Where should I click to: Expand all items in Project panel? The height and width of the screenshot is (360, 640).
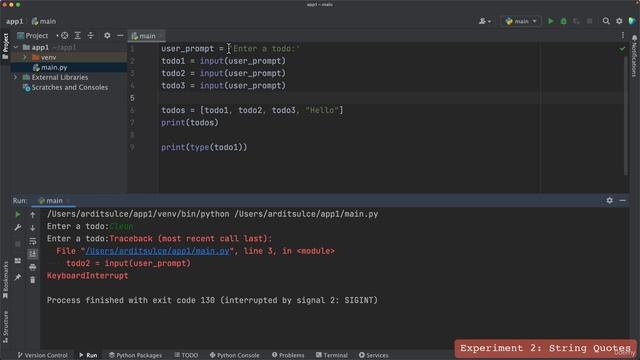(78, 36)
